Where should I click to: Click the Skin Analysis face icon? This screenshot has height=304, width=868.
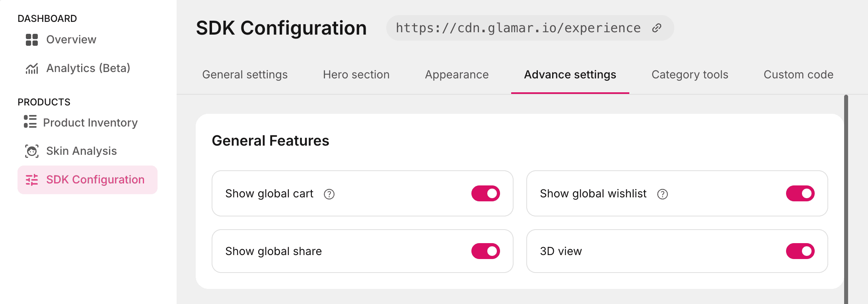coord(32,151)
